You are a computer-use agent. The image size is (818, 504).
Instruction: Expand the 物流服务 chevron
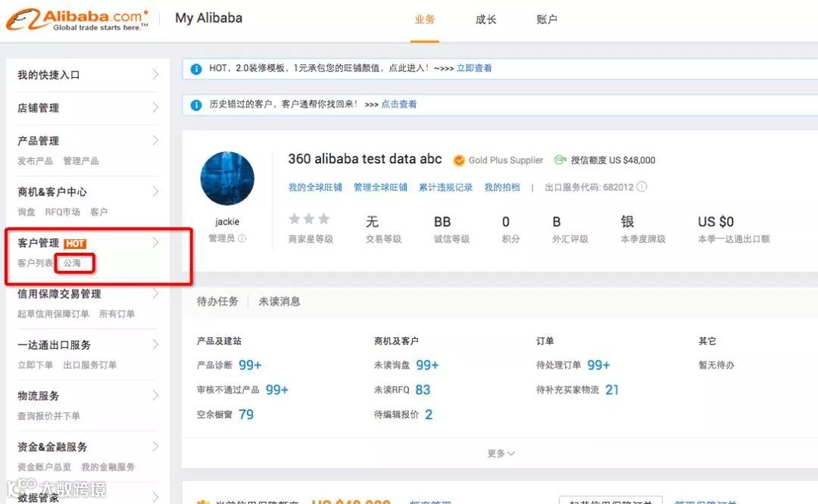[155, 396]
